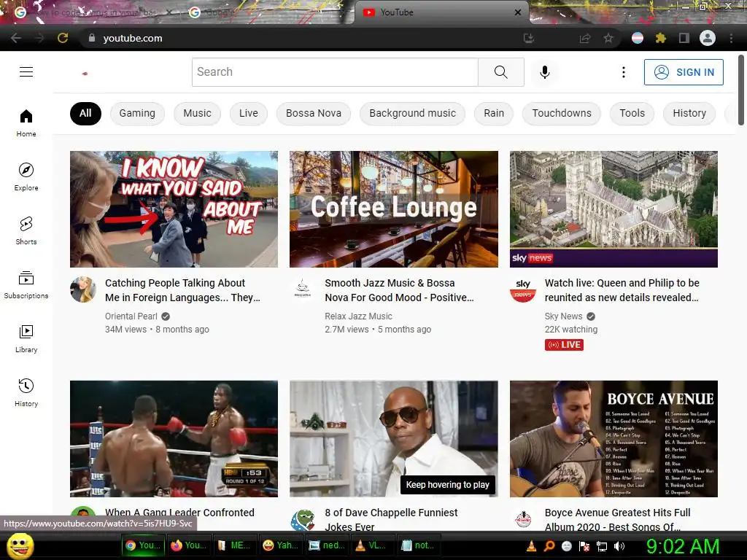
Task: Click the page vertical scrollbar
Action: tap(741, 90)
